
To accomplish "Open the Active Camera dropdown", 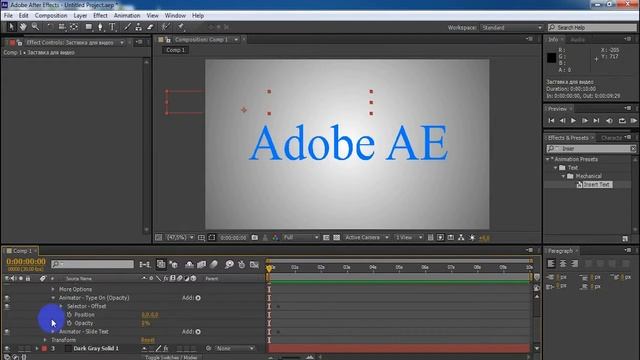I will click(367, 237).
